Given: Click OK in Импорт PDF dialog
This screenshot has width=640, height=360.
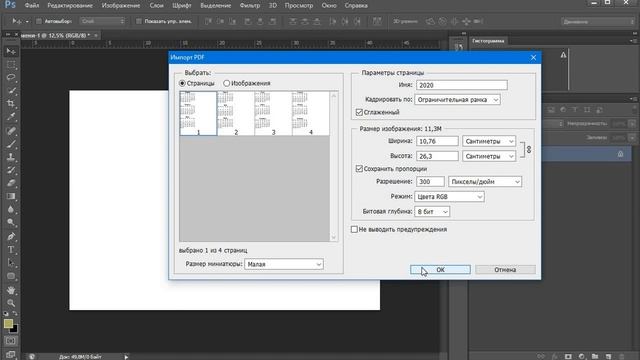Looking at the screenshot, I should pyautogui.click(x=440, y=270).
